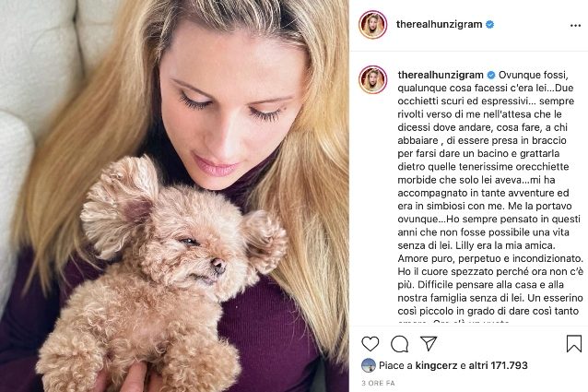Share the post with the paper plane icon
Viewport: 588px width, 392px height.
point(429,343)
